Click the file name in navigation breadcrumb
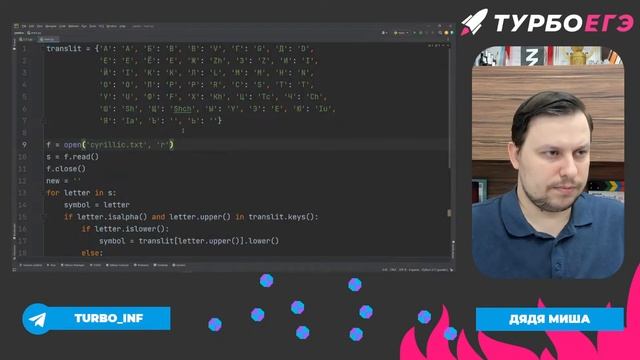The width and height of the screenshot is (640, 360). point(34,33)
